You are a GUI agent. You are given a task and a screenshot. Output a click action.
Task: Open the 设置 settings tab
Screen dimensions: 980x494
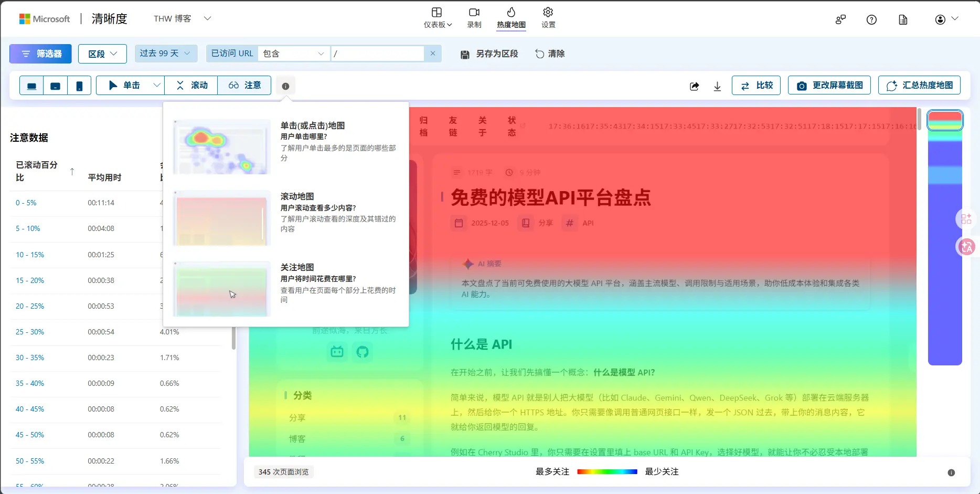coord(548,17)
